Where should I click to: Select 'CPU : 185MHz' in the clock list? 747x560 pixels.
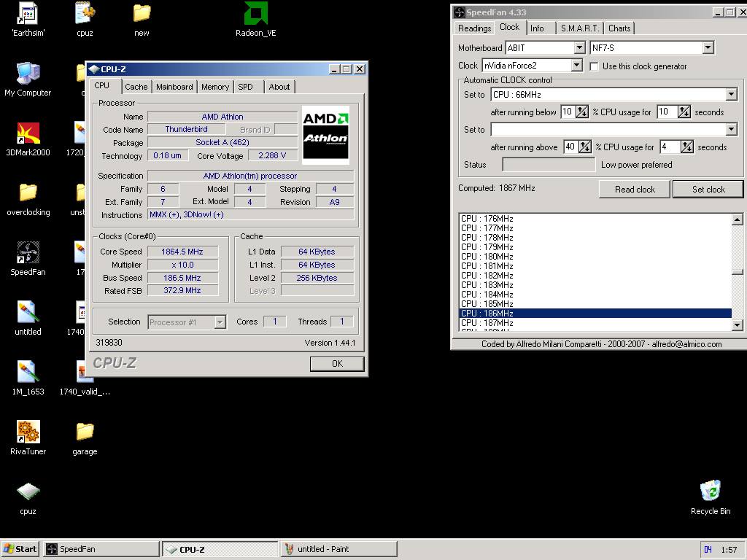coord(595,304)
